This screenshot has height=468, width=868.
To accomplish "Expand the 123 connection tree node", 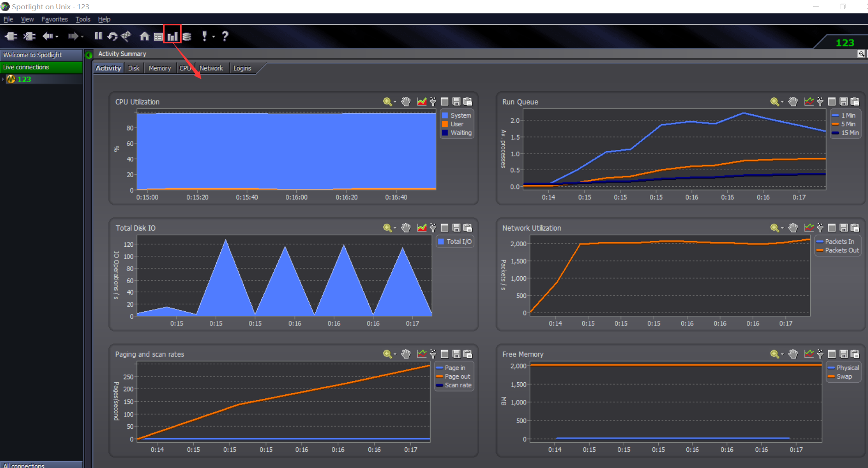I will pos(3,79).
